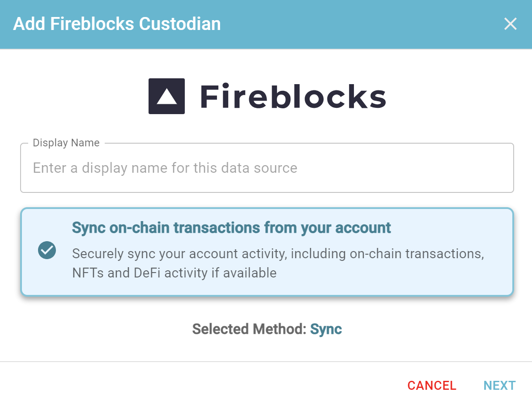Dismiss dialog using the X icon
Image resolution: width=532 pixels, height=405 pixels.
tap(510, 24)
